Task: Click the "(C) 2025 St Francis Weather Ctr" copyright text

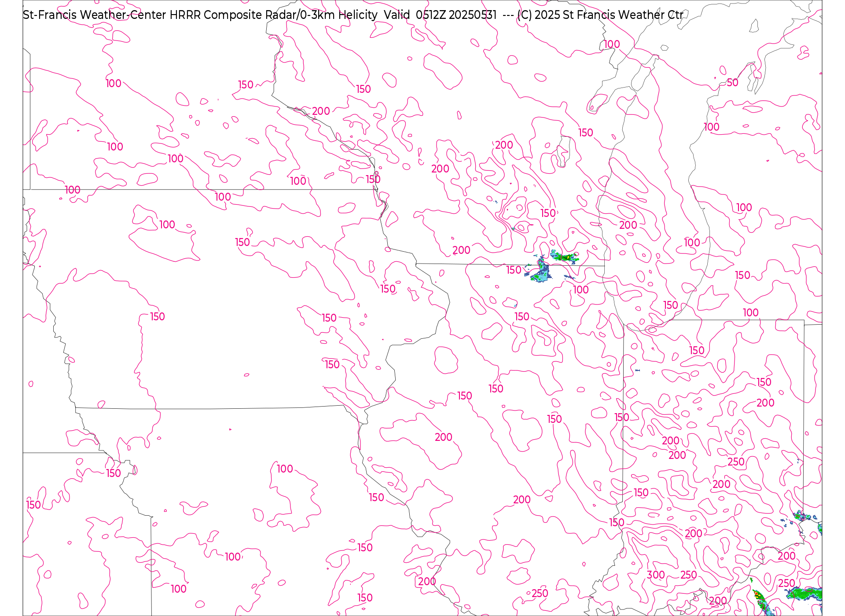Action: coord(600,15)
